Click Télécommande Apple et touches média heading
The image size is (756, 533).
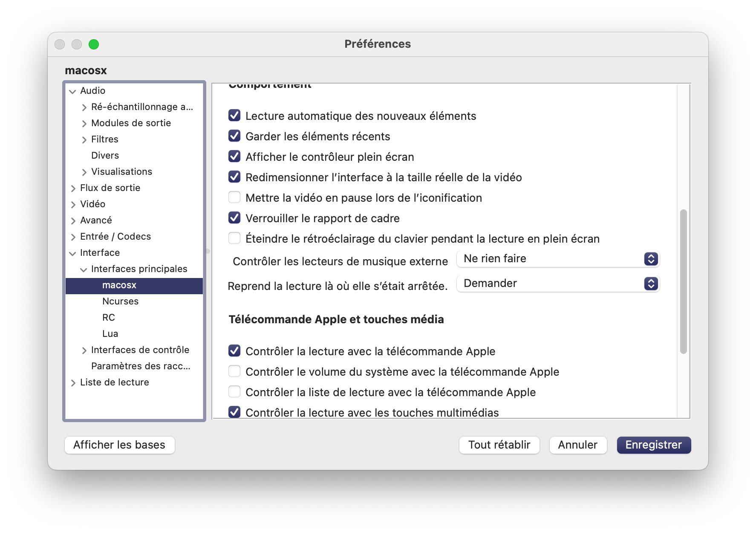point(336,319)
